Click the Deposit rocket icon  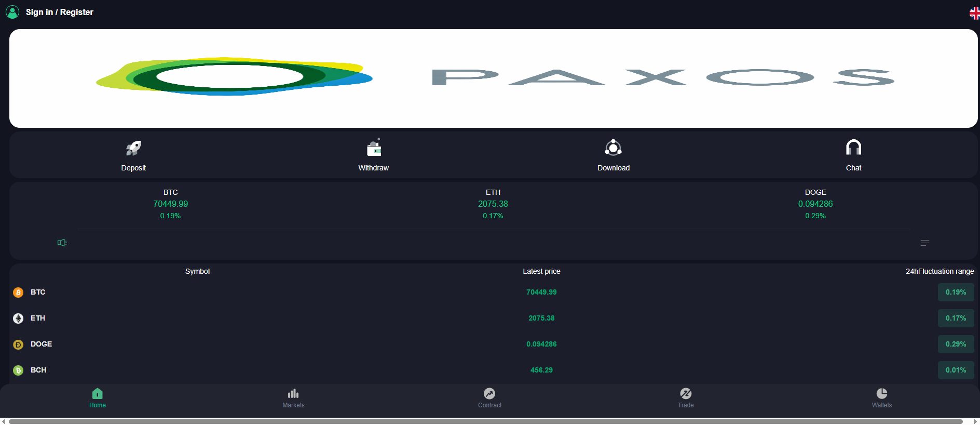[x=133, y=148]
